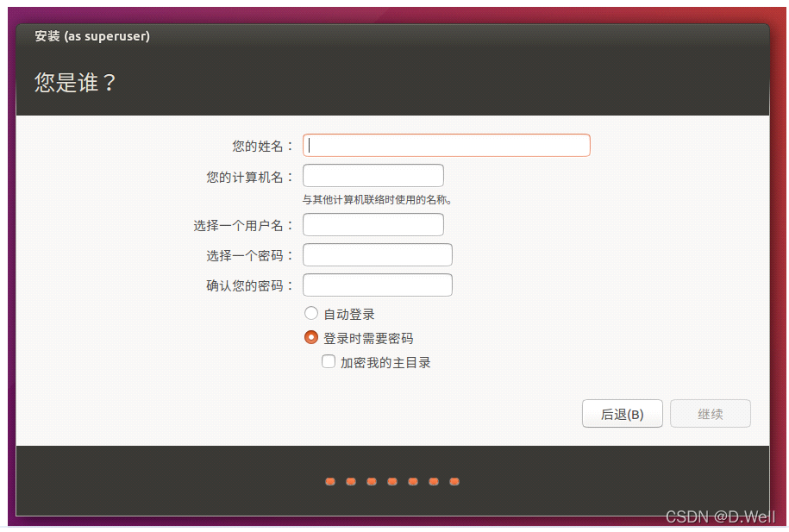This screenshot has height=532, width=789.
Task: Click the 选择一个用户名 username field
Action: click(x=373, y=224)
